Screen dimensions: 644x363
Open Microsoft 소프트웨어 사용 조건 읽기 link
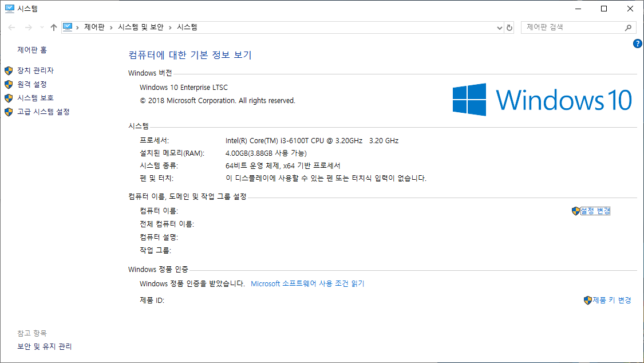(x=307, y=284)
